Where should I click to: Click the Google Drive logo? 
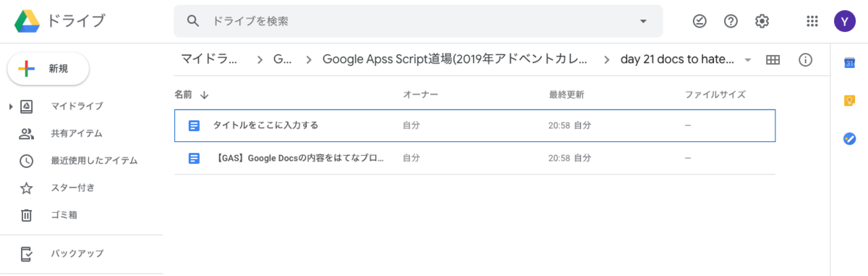tap(27, 21)
